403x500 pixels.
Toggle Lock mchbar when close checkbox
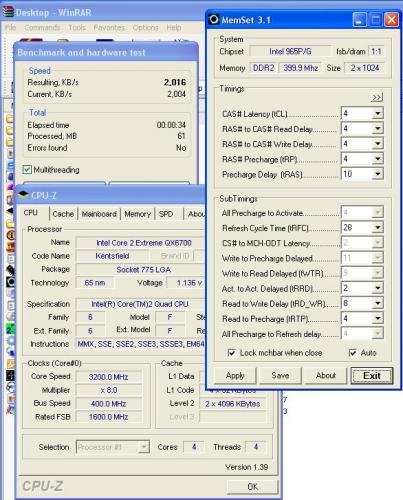(x=231, y=353)
